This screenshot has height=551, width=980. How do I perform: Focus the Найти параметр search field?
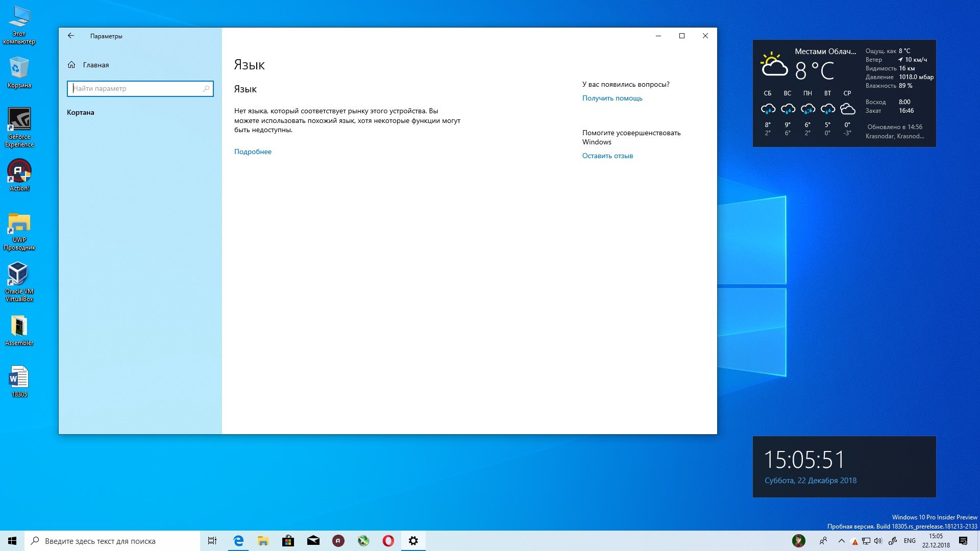135,89
